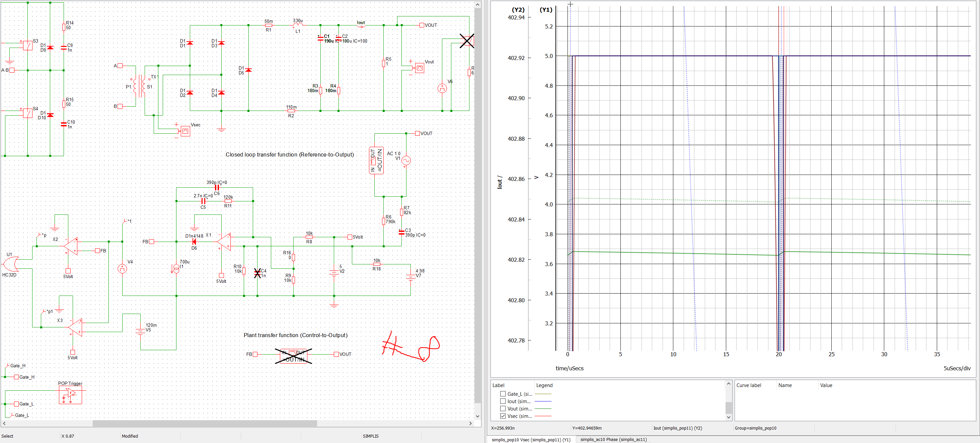Click the (Y2) axis label
This screenshot has height=443, width=980.
[518, 10]
